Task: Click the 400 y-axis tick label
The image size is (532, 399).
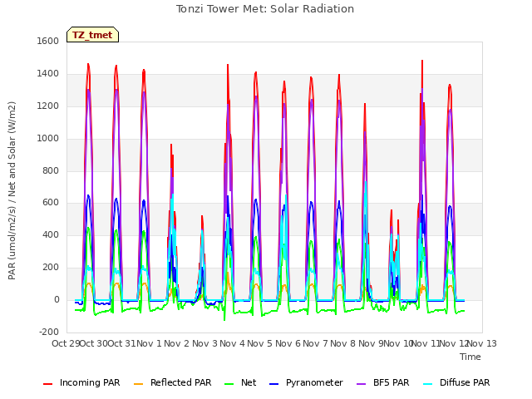Action: click(x=51, y=234)
